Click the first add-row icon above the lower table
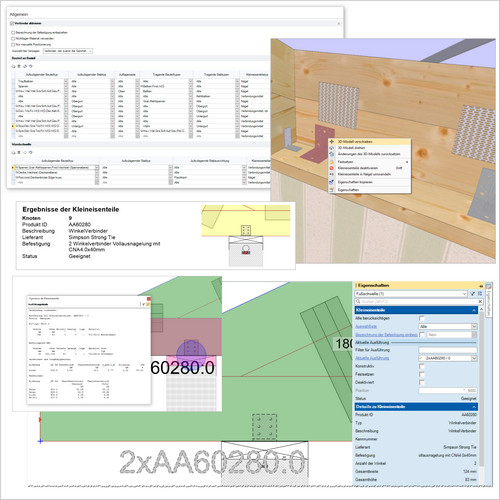The image size is (500, 500). tap(13, 152)
